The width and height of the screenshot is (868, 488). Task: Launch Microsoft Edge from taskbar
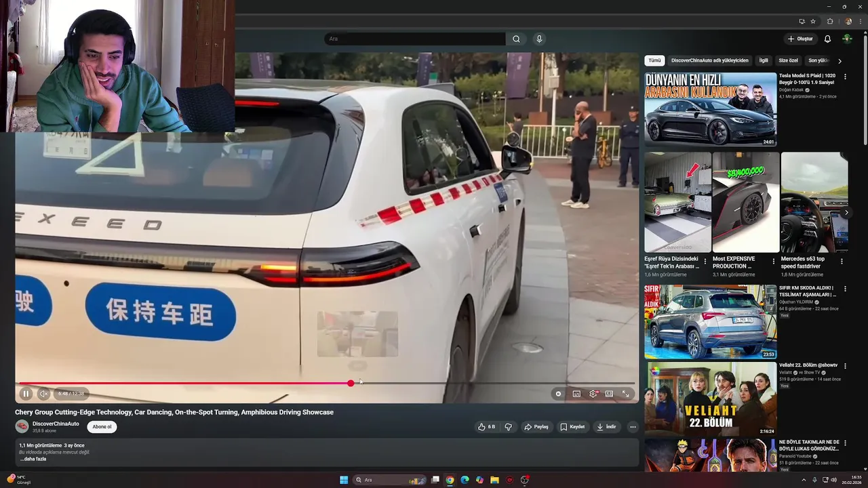(x=465, y=480)
